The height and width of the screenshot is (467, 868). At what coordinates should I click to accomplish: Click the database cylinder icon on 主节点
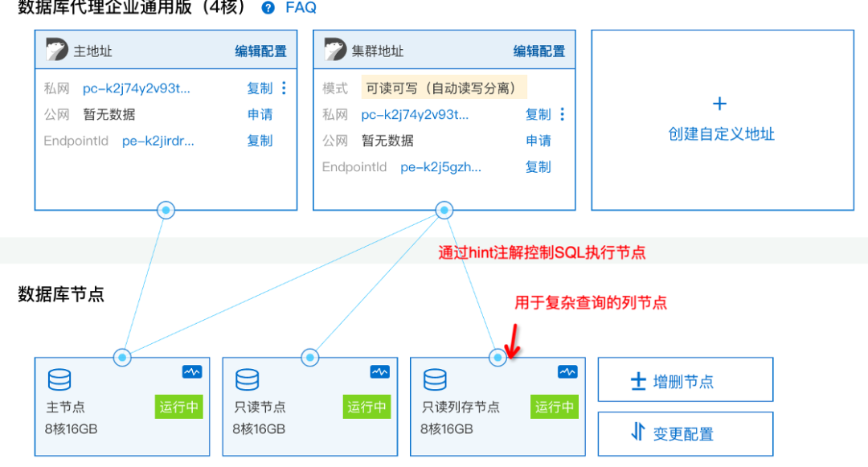[59, 379]
